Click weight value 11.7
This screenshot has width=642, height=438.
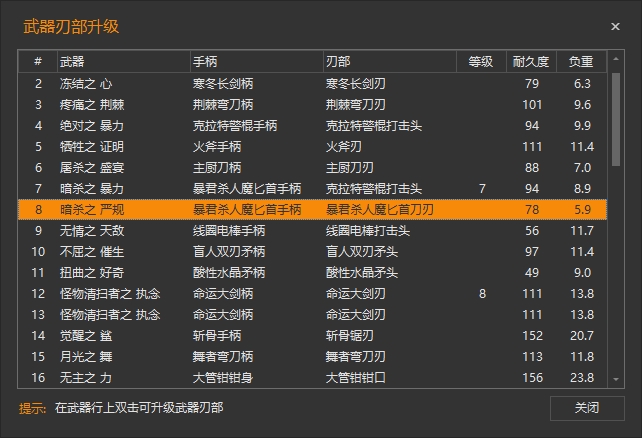point(582,231)
